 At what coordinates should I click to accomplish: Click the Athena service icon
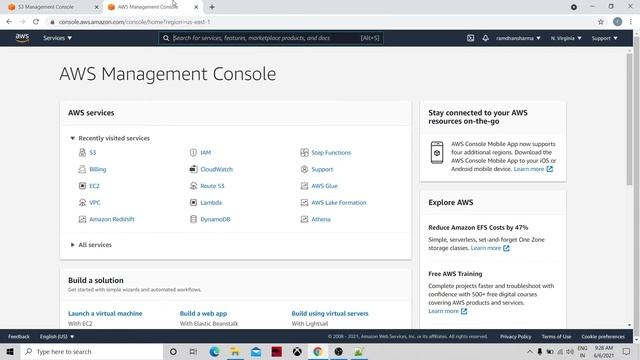pos(304,220)
